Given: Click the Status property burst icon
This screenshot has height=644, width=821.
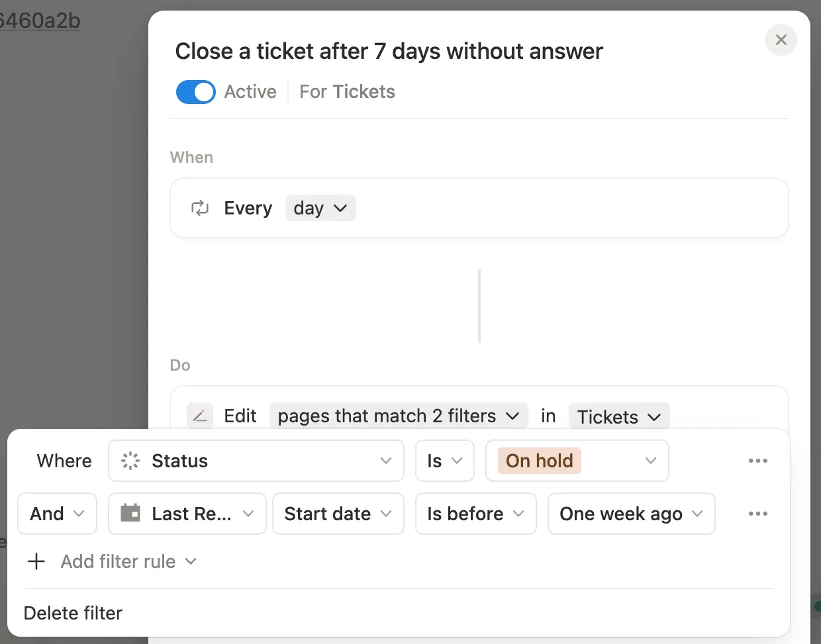Looking at the screenshot, I should click(x=130, y=461).
